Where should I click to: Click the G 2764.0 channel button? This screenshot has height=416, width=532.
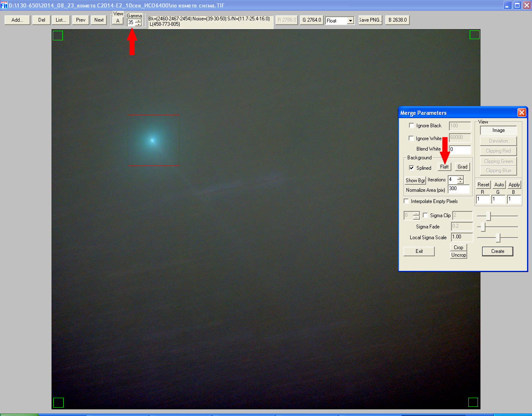pyautogui.click(x=312, y=20)
